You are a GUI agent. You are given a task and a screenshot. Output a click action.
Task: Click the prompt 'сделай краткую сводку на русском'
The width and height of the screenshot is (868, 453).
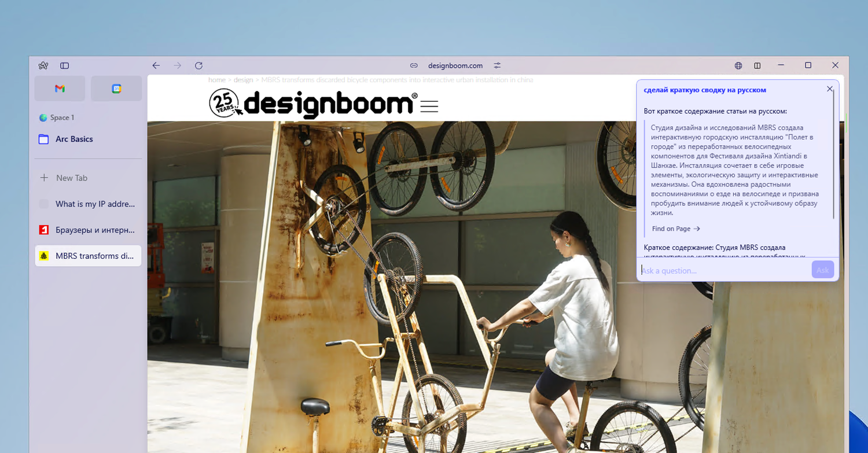coord(705,90)
